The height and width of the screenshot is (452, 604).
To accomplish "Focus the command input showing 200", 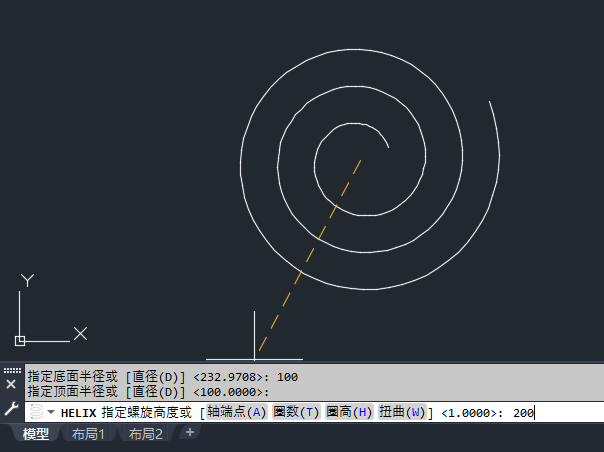I will 523,413.
